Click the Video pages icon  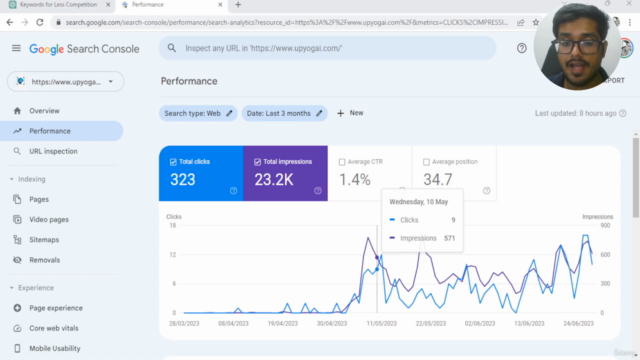coord(17,220)
